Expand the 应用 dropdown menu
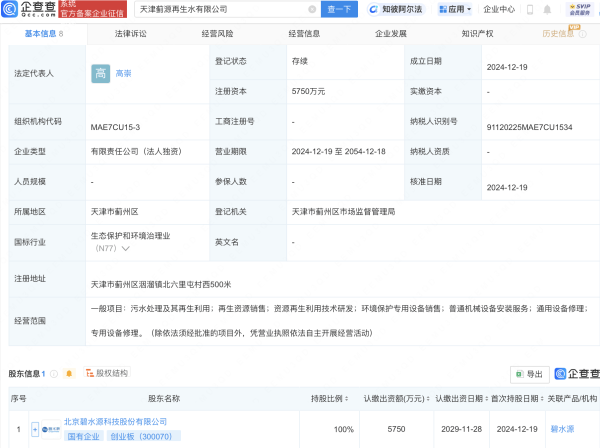Image resolution: width=600 pixels, height=448 pixels. tap(455, 9)
